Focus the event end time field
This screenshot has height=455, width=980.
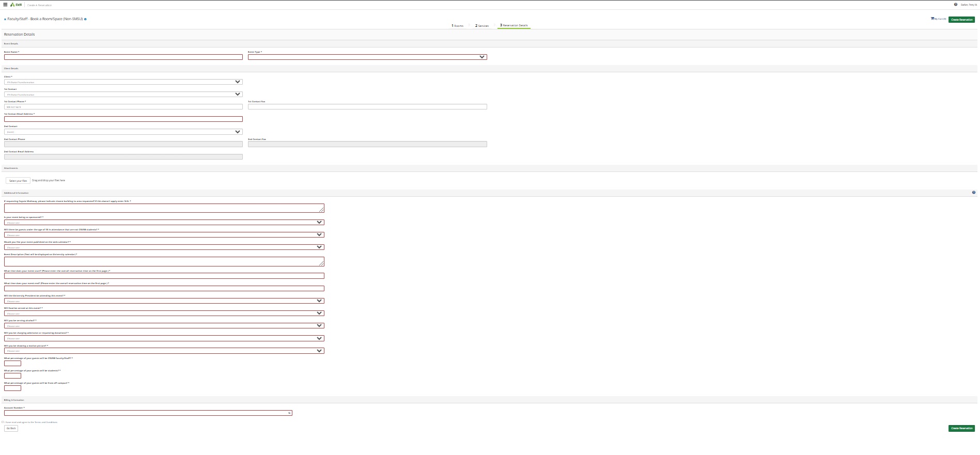[x=164, y=288]
